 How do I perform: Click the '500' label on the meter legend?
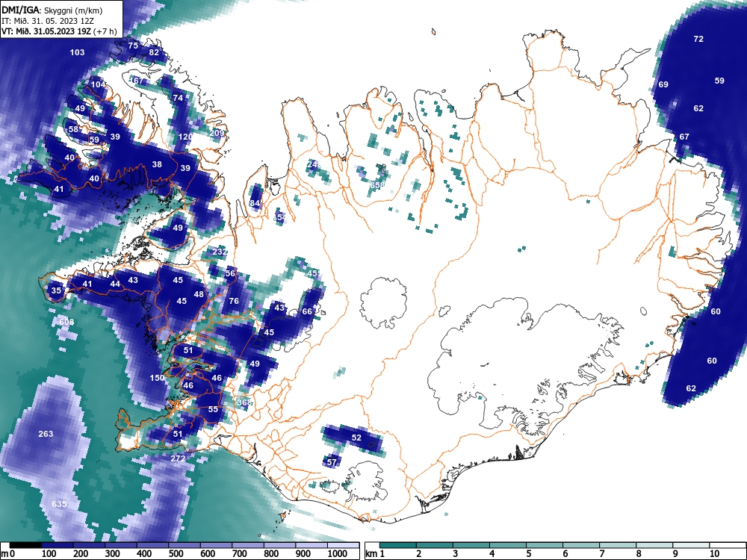pos(176,554)
